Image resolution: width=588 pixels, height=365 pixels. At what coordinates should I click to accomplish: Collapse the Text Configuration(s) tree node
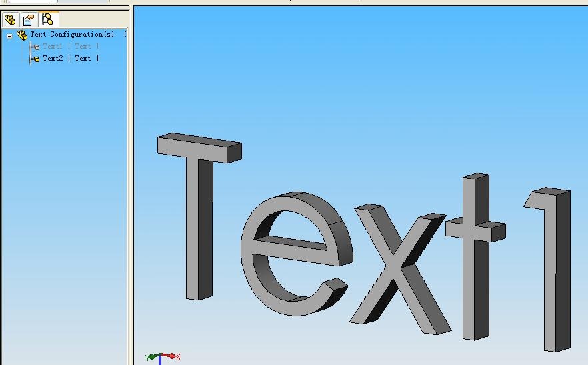[x=10, y=36]
